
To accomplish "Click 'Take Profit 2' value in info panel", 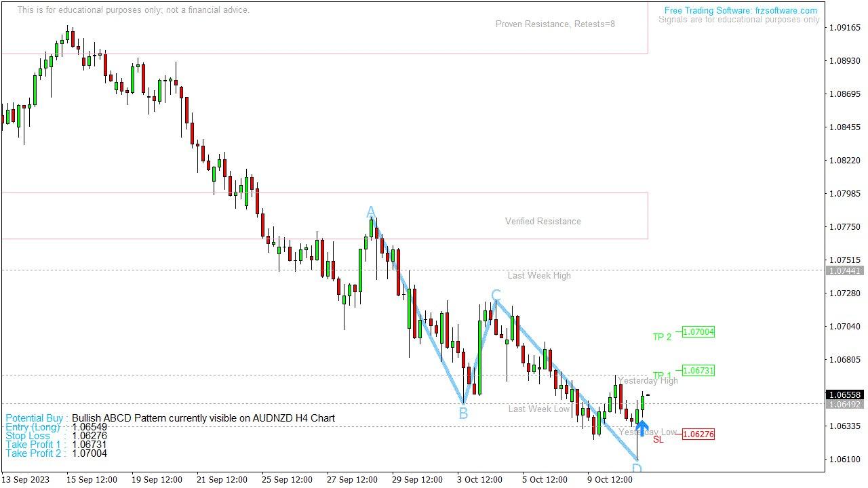I will (90, 453).
